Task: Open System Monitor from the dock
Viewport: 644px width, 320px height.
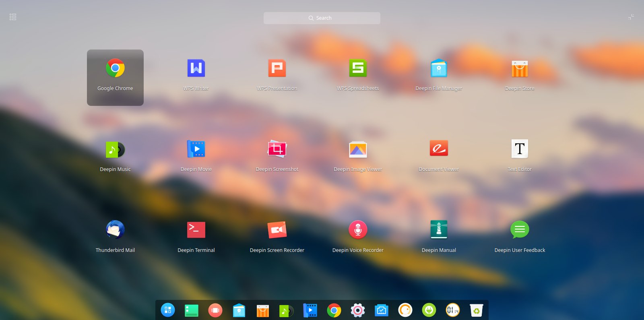Action: (x=382, y=310)
